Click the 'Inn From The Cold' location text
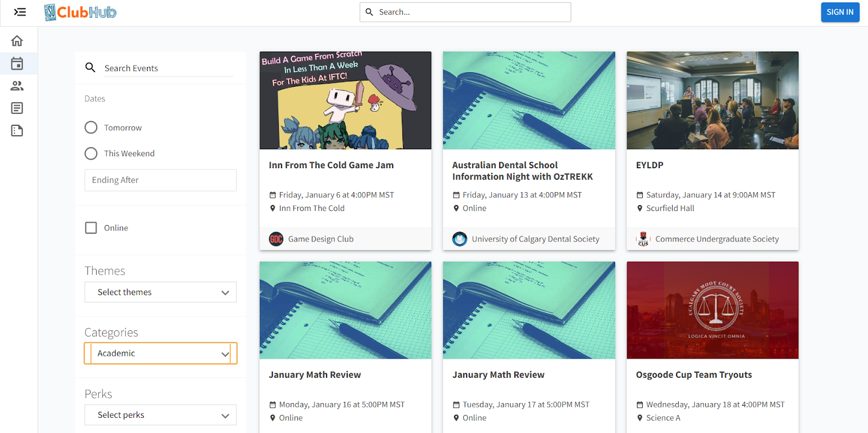The height and width of the screenshot is (433, 868). point(312,208)
